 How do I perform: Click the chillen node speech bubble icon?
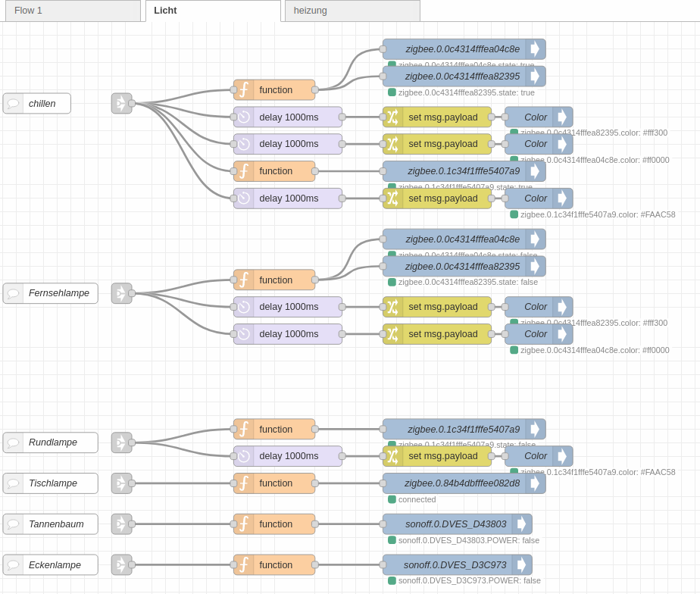14,104
